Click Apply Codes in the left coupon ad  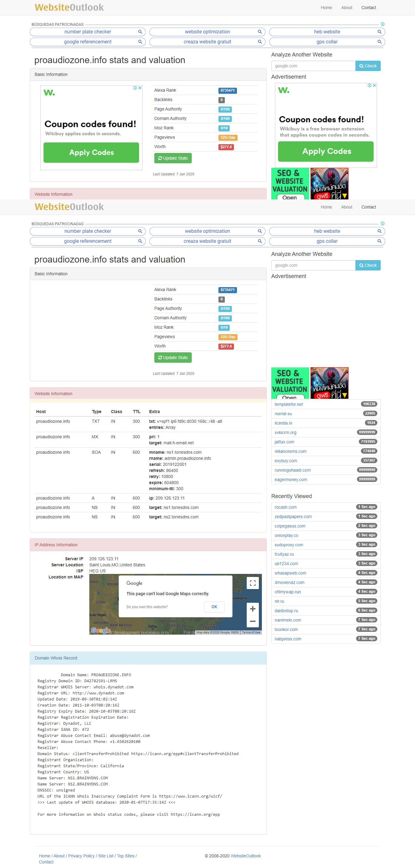(91, 153)
